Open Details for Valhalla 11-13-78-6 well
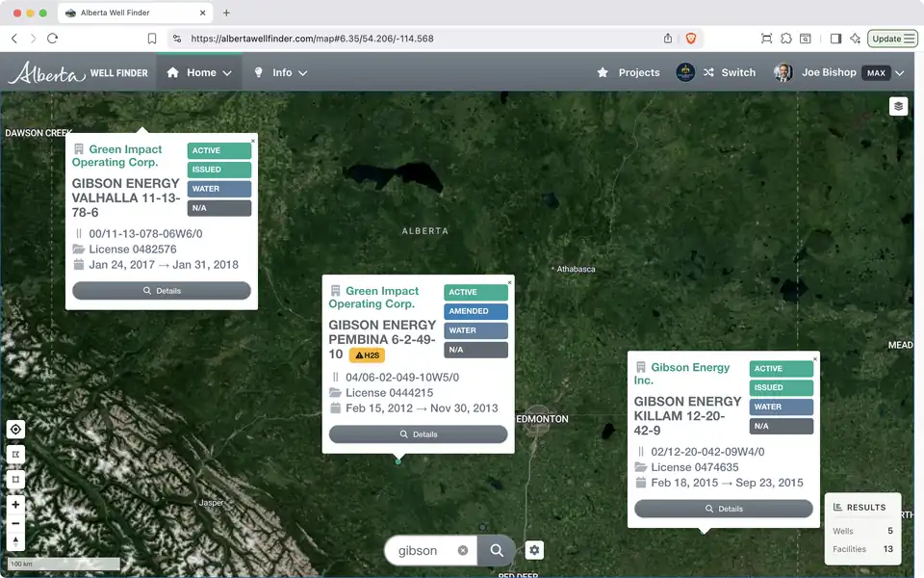This screenshot has height=578, width=924. (162, 291)
